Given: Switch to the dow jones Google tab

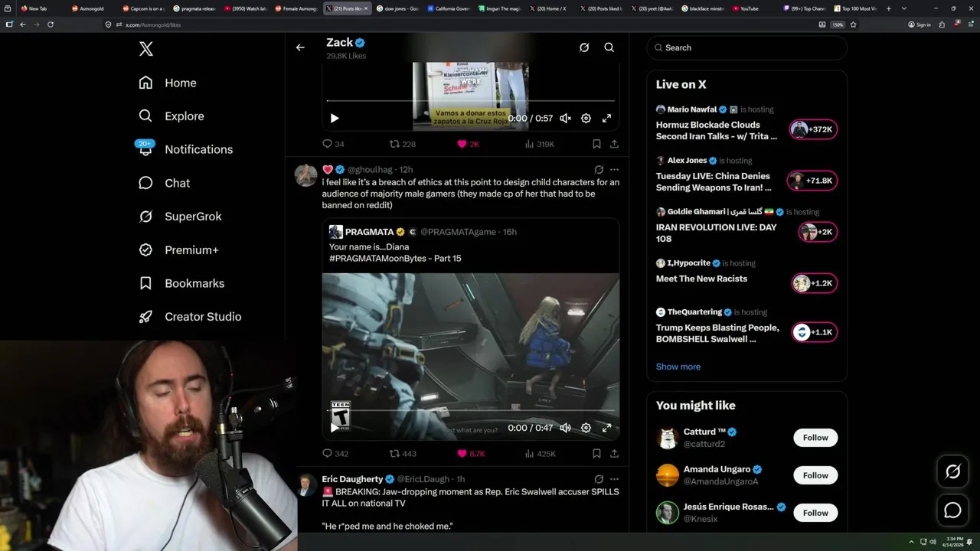Looking at the screenshot, I should (x=397, y=8).
